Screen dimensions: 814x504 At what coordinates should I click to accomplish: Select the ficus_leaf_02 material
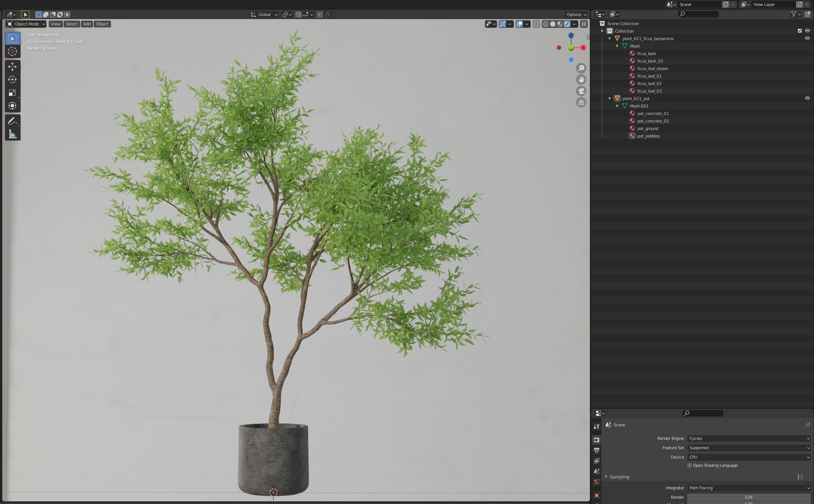[x=649, y=84]
